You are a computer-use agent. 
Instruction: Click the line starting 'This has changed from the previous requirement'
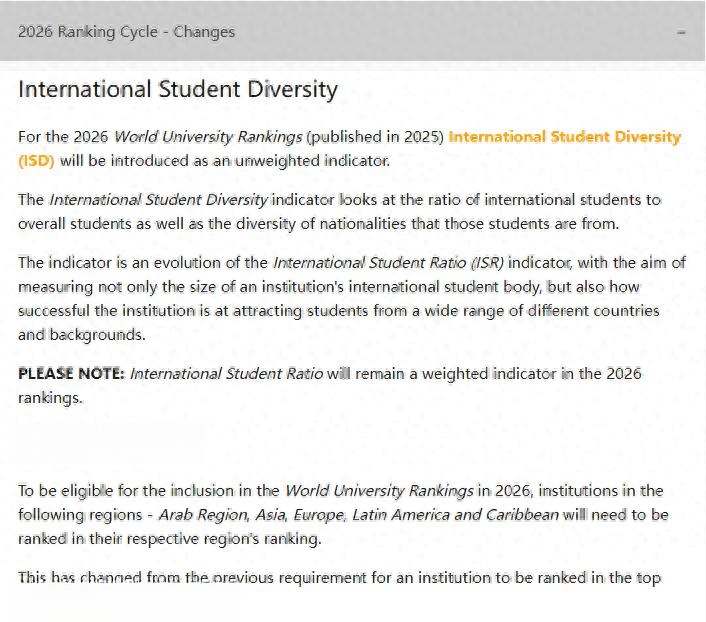339,577
